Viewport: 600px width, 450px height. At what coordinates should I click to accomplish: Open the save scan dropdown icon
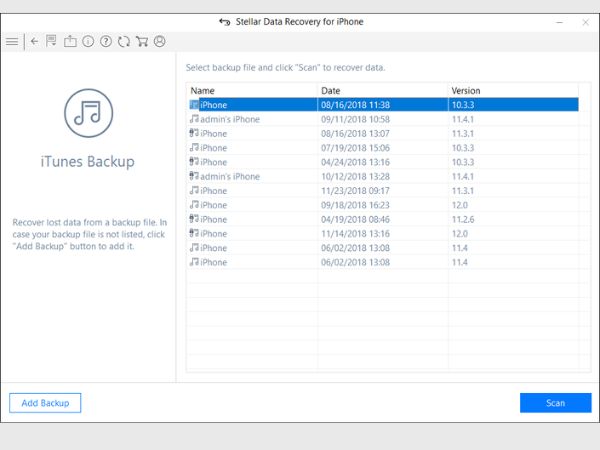[x=52, y=41]
